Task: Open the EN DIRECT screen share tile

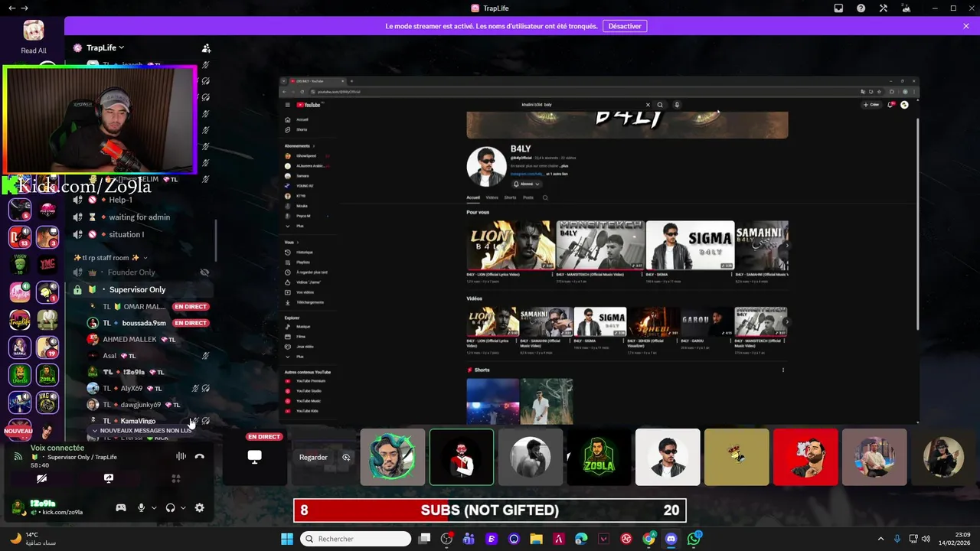Action: (x=255, y=457)
